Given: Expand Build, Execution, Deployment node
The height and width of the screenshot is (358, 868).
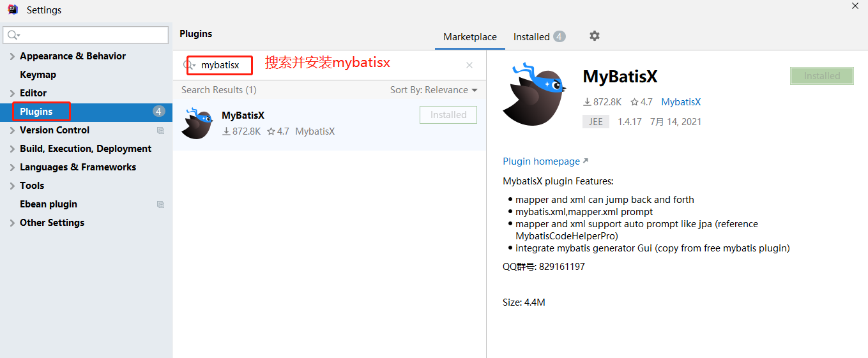Looking at the screenshot, I should (x=13, y=149).
